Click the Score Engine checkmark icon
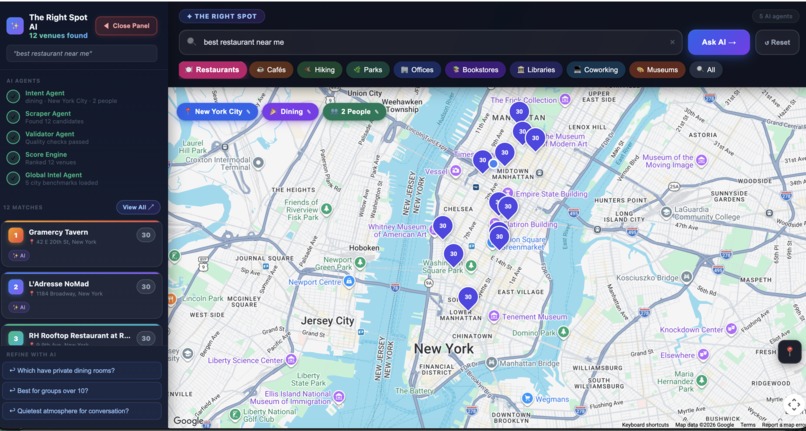The width and height of the screenshot is (806, 431). click(13, 158)
